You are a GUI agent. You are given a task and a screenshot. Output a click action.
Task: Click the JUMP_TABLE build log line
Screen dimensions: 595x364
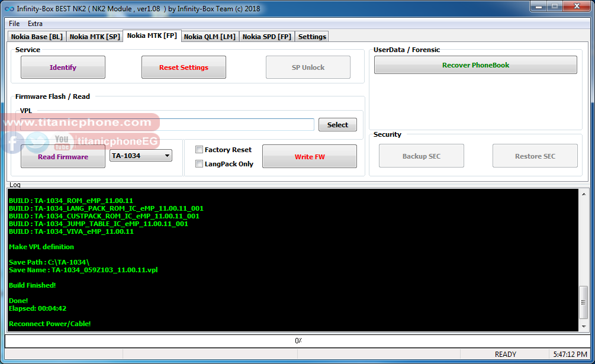[x=99, y=224]
